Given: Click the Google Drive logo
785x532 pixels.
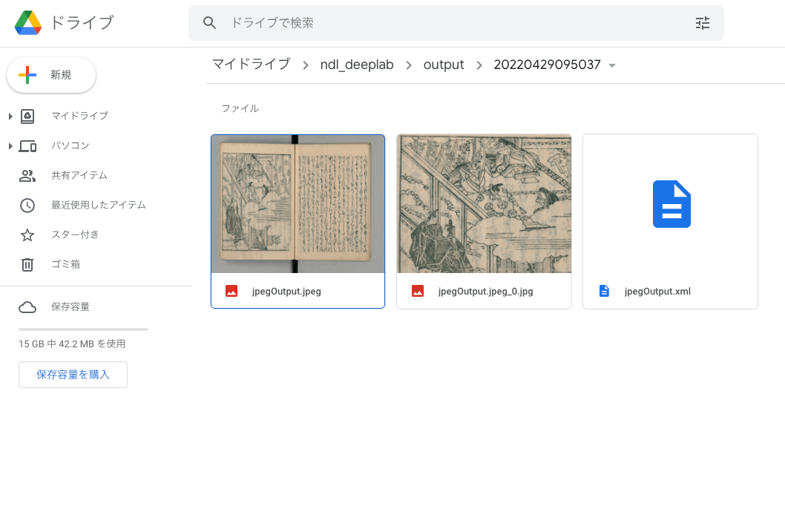Looking at the screenshot, I should pos(28,23).
